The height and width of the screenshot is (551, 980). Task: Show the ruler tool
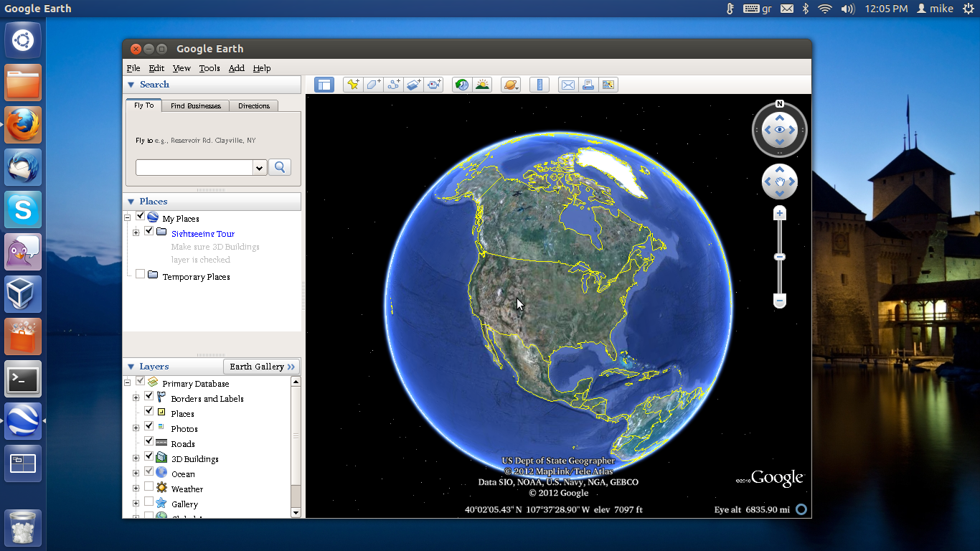click(x=539, y=85)
